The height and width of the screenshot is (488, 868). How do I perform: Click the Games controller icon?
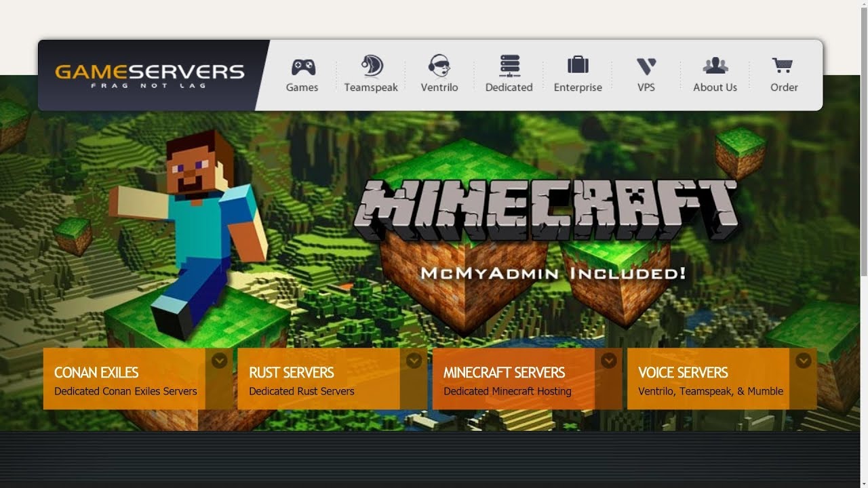pos(303,66)
